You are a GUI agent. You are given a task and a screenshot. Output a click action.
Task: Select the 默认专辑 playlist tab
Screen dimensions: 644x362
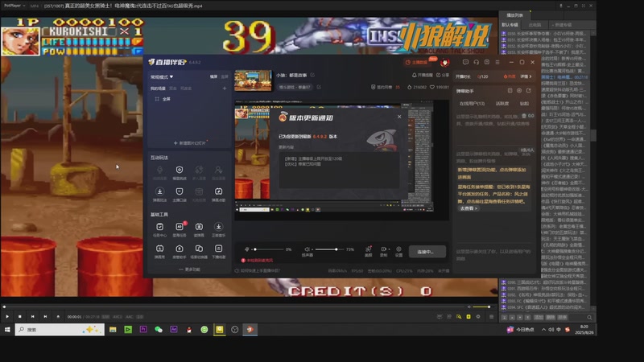click(510, 25)
